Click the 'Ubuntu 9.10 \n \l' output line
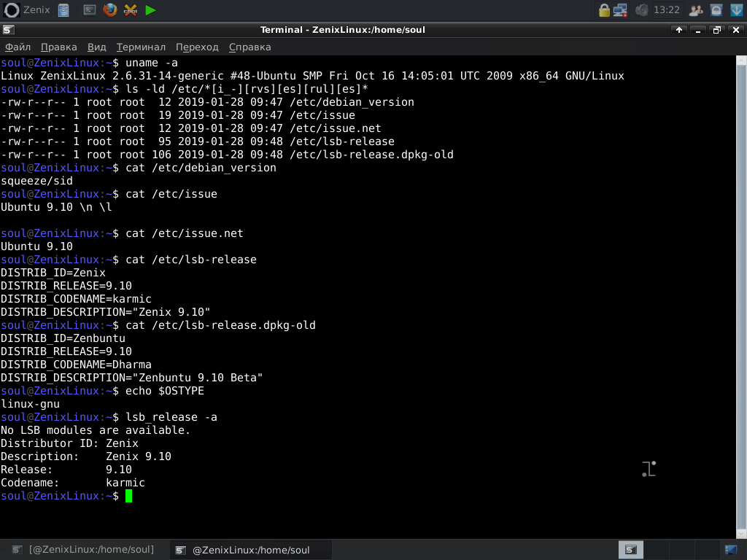Image resolution: width=747 pixels, height=560 pixels. [x=56, y=207]
